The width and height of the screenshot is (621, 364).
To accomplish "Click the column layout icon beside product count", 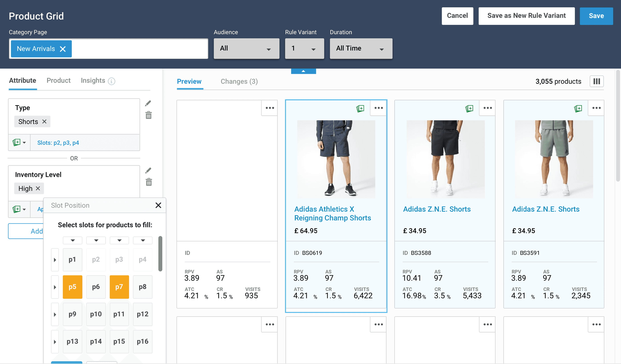I will click(x=596, y=81).
